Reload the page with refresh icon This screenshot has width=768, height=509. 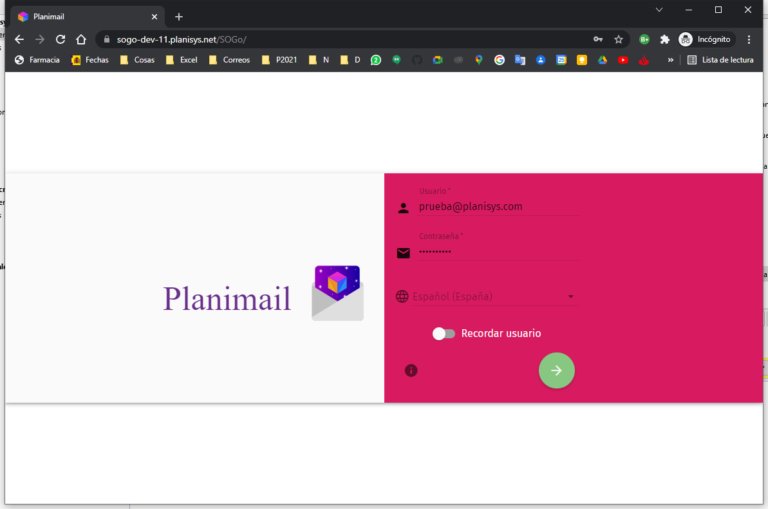pyautogui.click(x=60, y=39)
